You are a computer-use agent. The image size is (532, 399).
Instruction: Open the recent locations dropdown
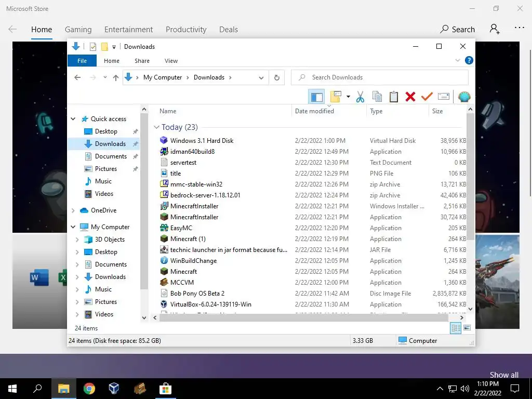pyautogui.click(x=105, y=77)
